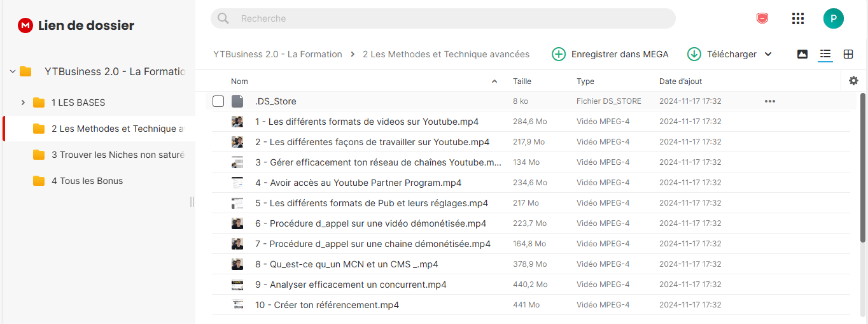The width and height of the screenshot is (868, 324).
Task: Collapse the YTBusiness 2.0 tree root
Action: [x=12, y=71]
